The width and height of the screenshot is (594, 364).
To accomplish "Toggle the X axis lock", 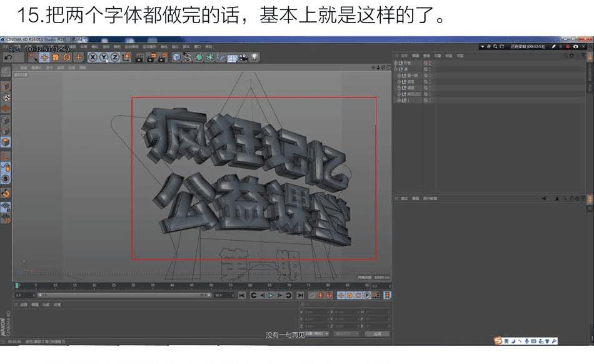I will coord(93,57).
